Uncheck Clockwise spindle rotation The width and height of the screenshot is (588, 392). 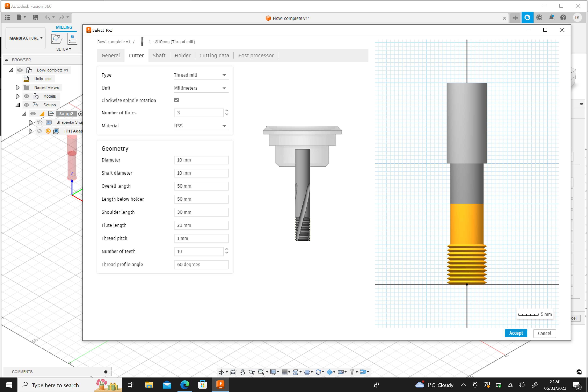(177, 100)
